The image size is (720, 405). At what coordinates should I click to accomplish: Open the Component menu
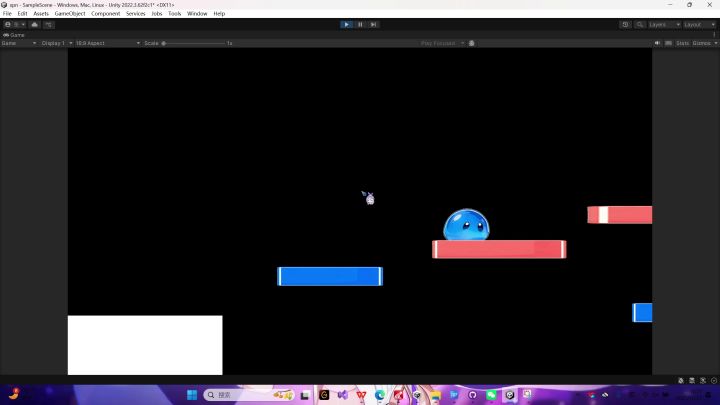pos(106,14)
